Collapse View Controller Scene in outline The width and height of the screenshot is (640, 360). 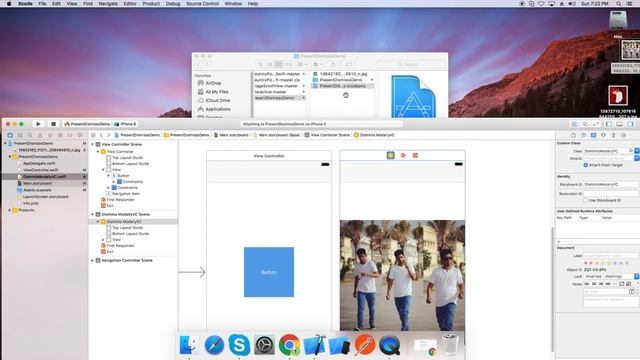(93, 144)
